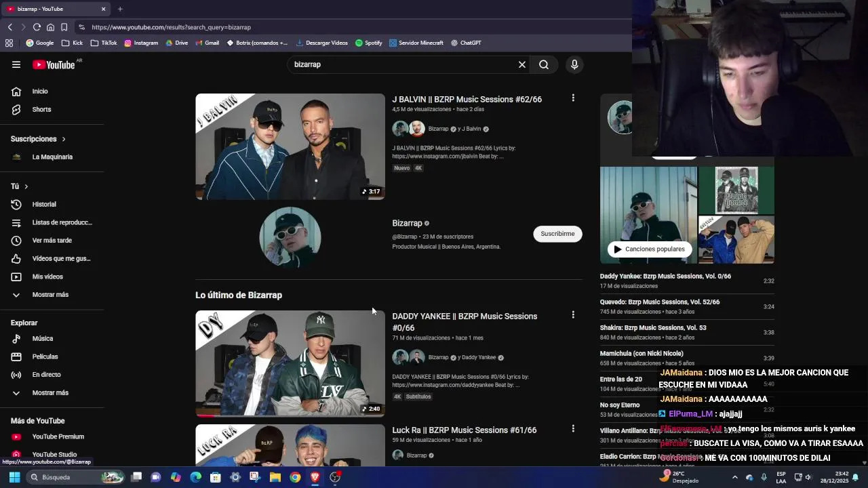This screenshot has width=868, height=488.
Task: Bookmark this page with bookmark icon
Action: (64, 27)
